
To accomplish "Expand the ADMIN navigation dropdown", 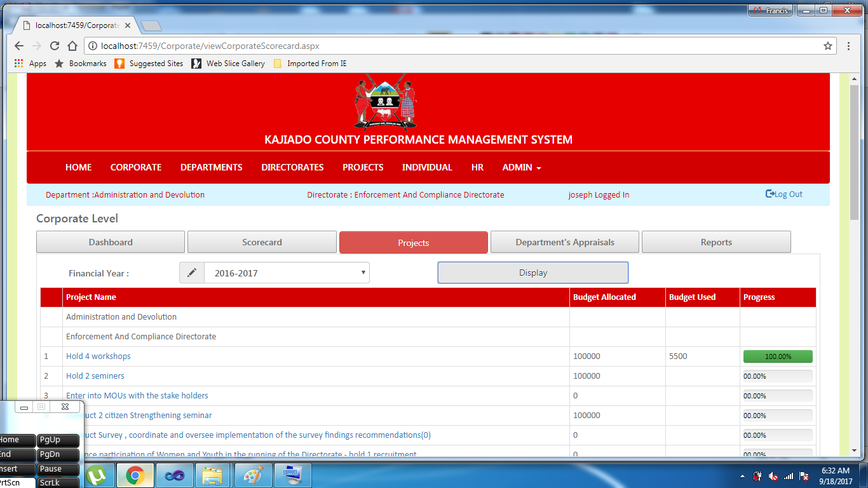I will click(522, 167).
